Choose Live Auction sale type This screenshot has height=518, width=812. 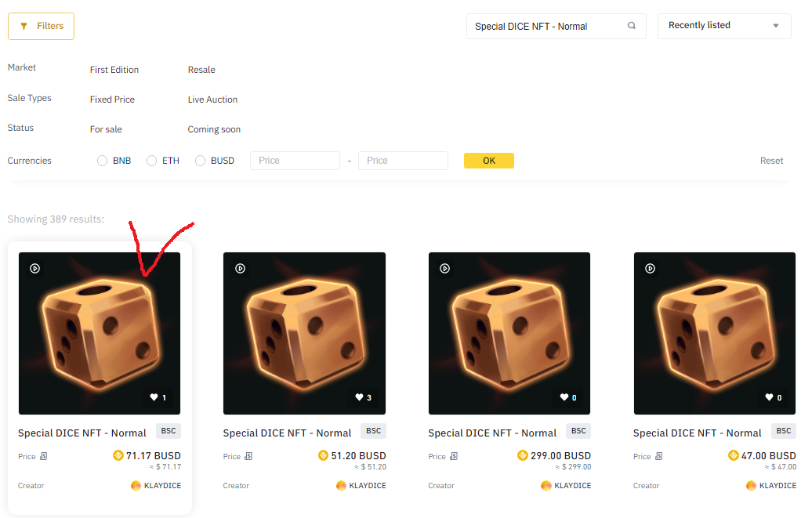click(x=213, y=100)
